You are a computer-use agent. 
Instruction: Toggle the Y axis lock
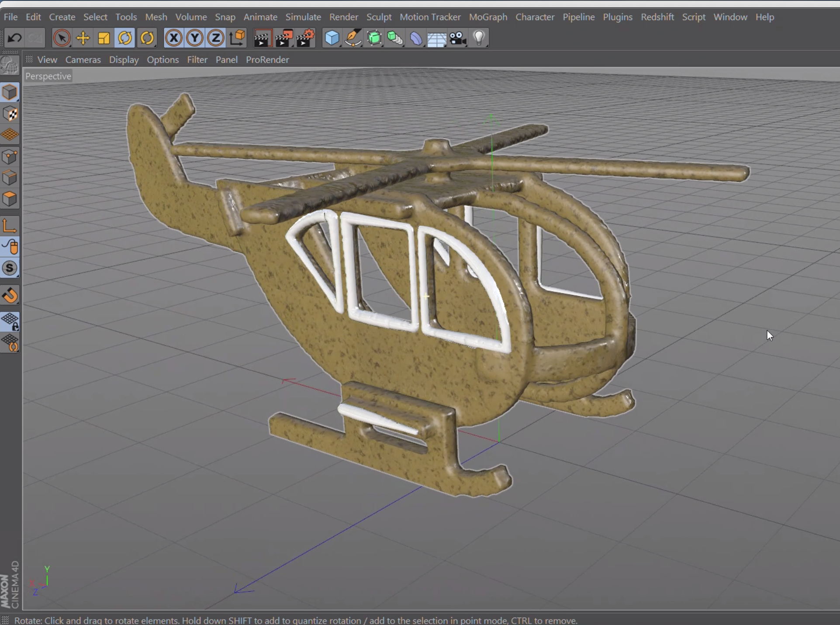click(195, 38)
